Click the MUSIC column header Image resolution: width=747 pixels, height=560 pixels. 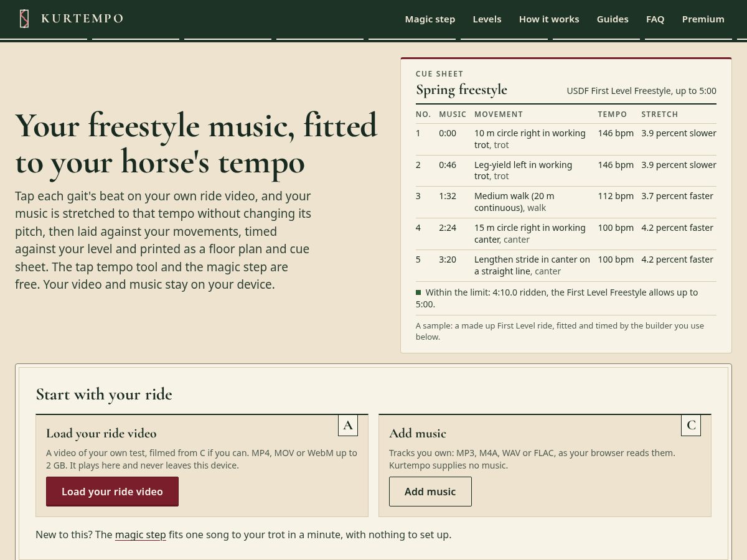coord(453,114)
